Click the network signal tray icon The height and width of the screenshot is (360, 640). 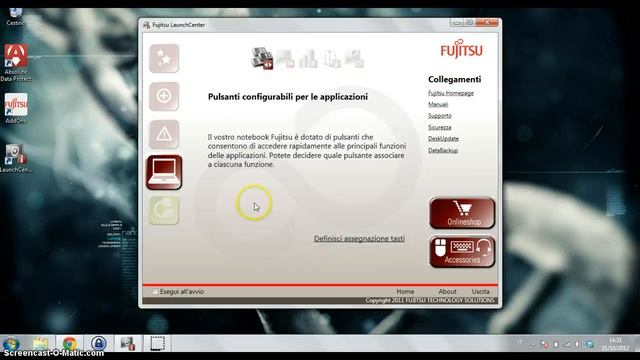click(x=567, y=344)
